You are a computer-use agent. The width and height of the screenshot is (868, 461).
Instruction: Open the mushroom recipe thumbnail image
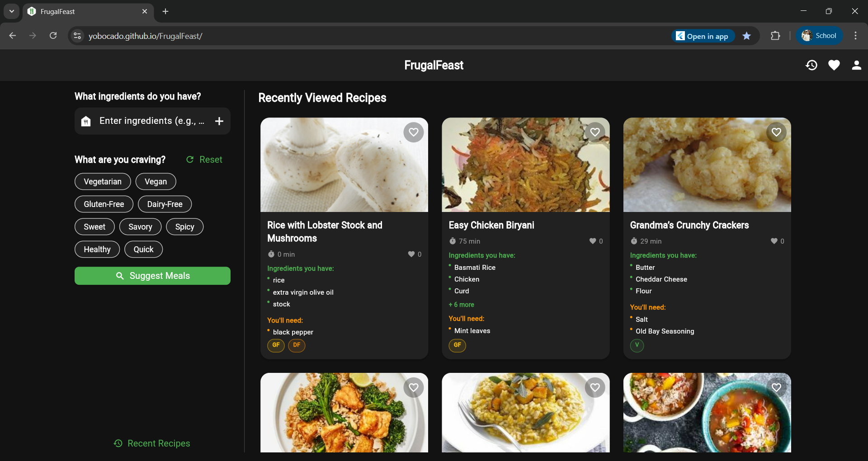344,165
